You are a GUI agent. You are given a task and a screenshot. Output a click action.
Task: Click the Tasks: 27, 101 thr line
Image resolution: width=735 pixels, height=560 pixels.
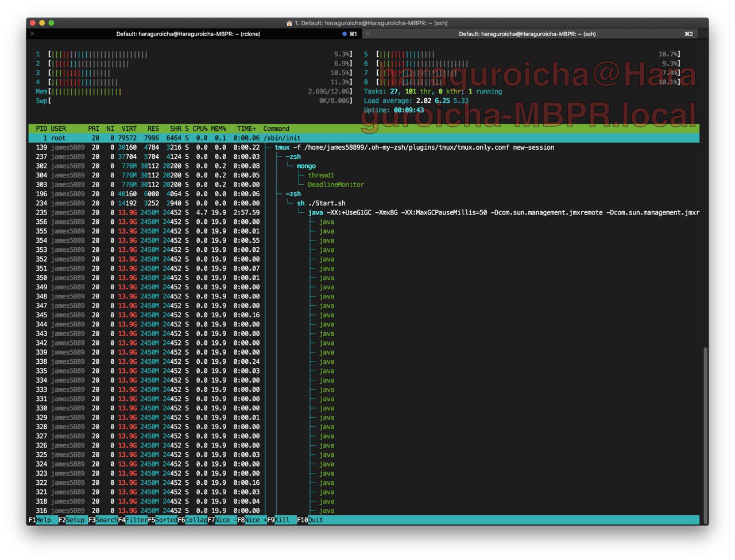click(433, 91)
